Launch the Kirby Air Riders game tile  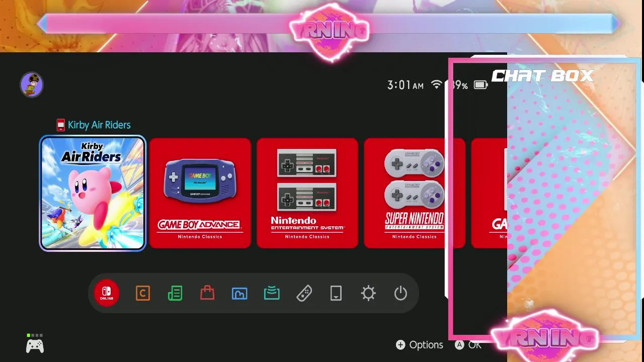coord(93,193)
